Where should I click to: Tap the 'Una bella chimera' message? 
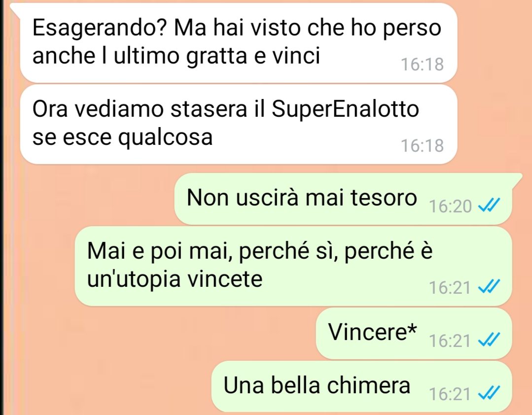[362, 386]
